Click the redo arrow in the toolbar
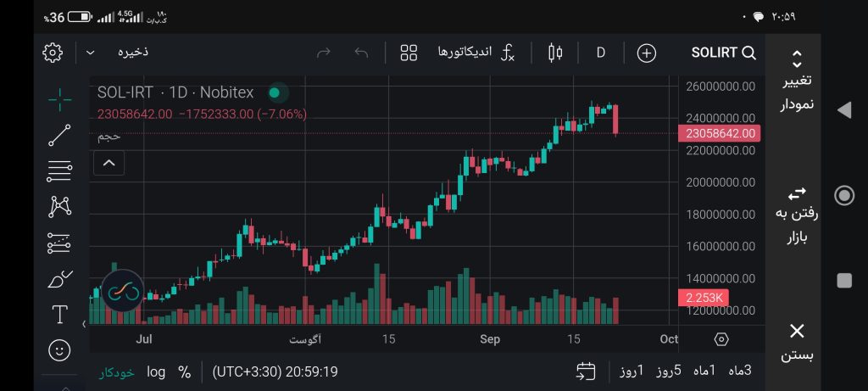The height and width of the screenshot is (391, 868). (x=323, y=53)
